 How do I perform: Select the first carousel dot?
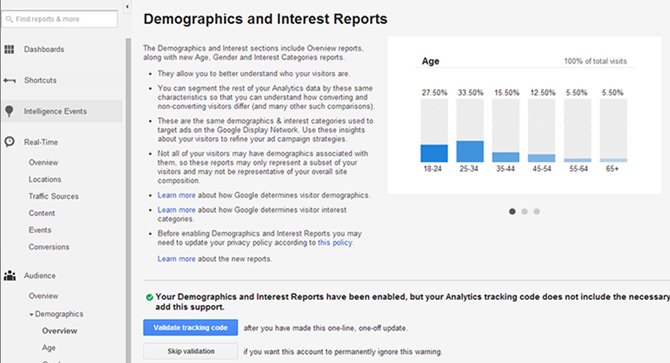click(512, 211)
